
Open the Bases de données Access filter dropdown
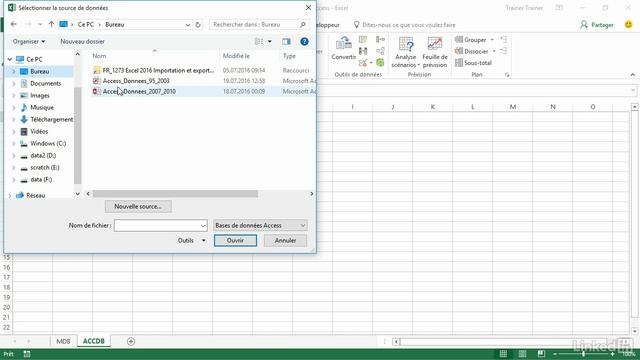coord(260,225)
